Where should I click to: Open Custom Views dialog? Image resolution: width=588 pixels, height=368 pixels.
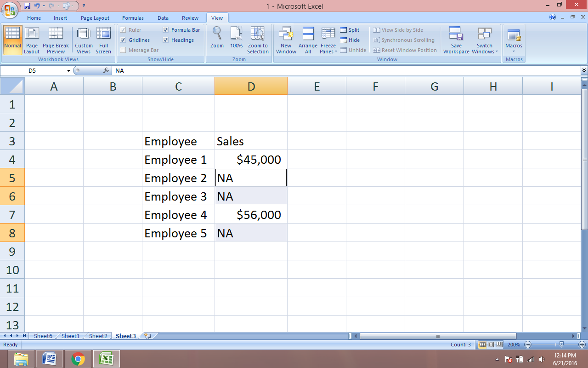pos(84,40)
